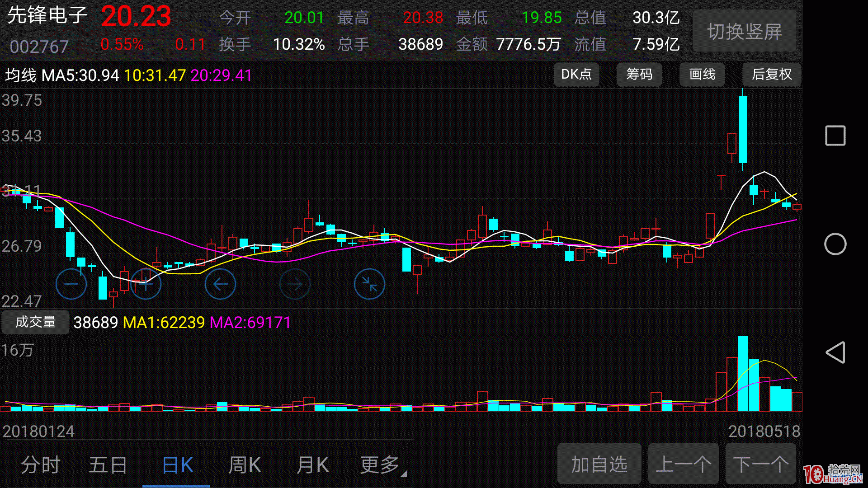Viewport: 868px width, 488px height.
Task: Pan the chart left with the left-arrow icon
Action: 220,284
